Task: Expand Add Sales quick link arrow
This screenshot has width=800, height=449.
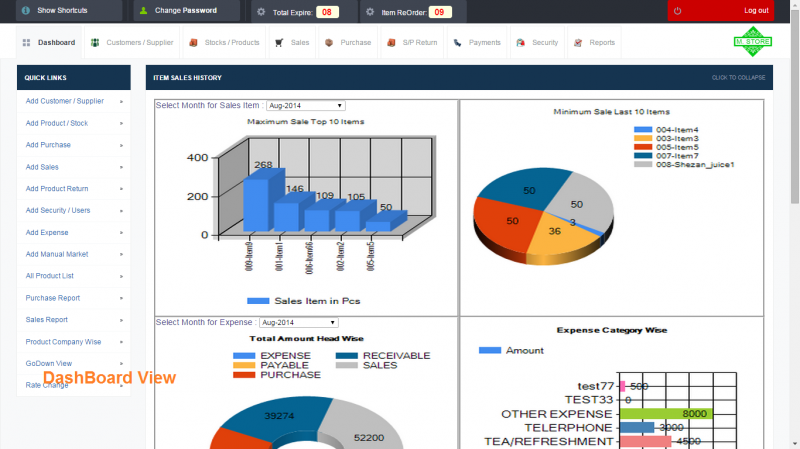Action: click(x=121, y=167)
